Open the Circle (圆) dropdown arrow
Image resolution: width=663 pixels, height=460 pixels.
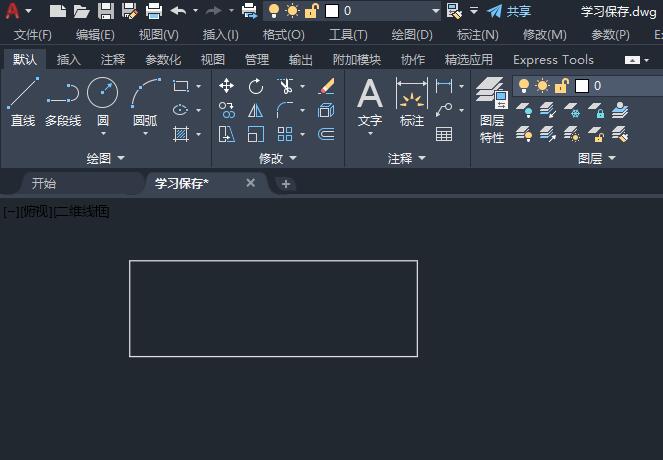tap(103, 134)
